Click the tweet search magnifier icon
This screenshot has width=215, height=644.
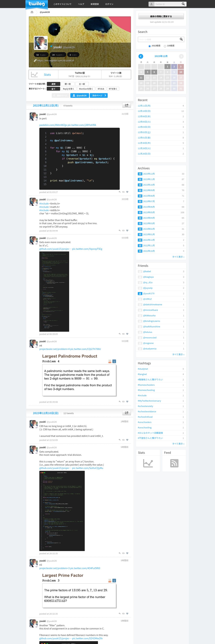(181, 39)
